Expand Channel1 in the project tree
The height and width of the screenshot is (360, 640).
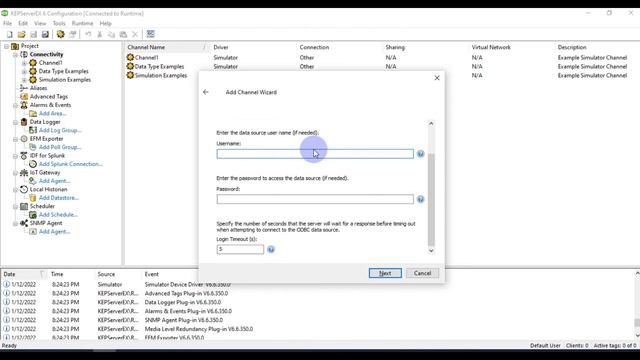pos(24,63)
